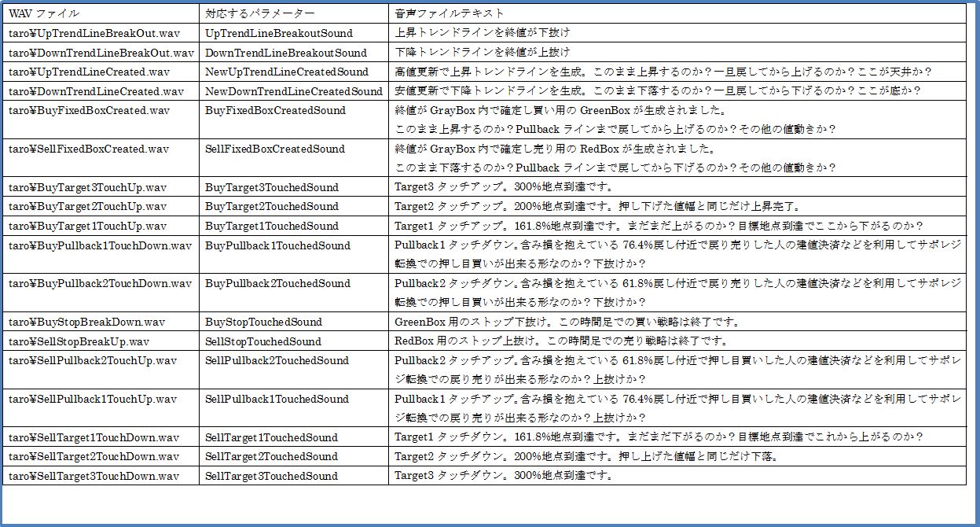Click the taro¥SellPullback2TouchUp.wav cell
Image resolution: width=980 pixels, height=527 pixels.
(x=101, y=370)
